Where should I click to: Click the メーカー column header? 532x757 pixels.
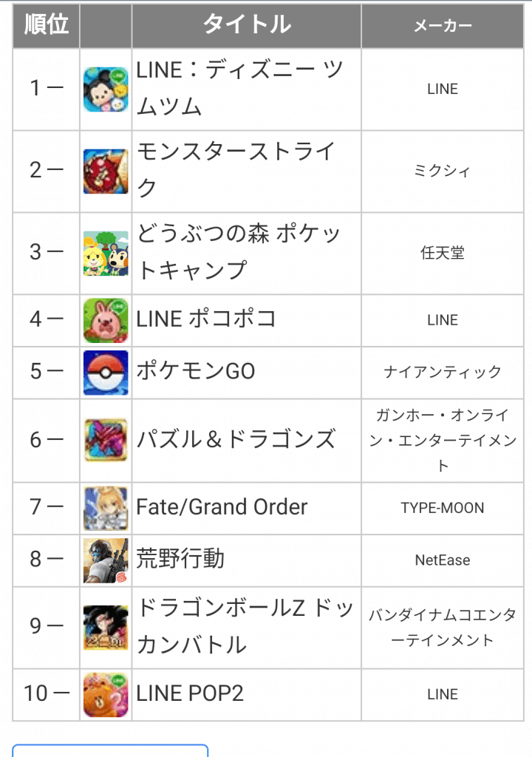(443, 24)
